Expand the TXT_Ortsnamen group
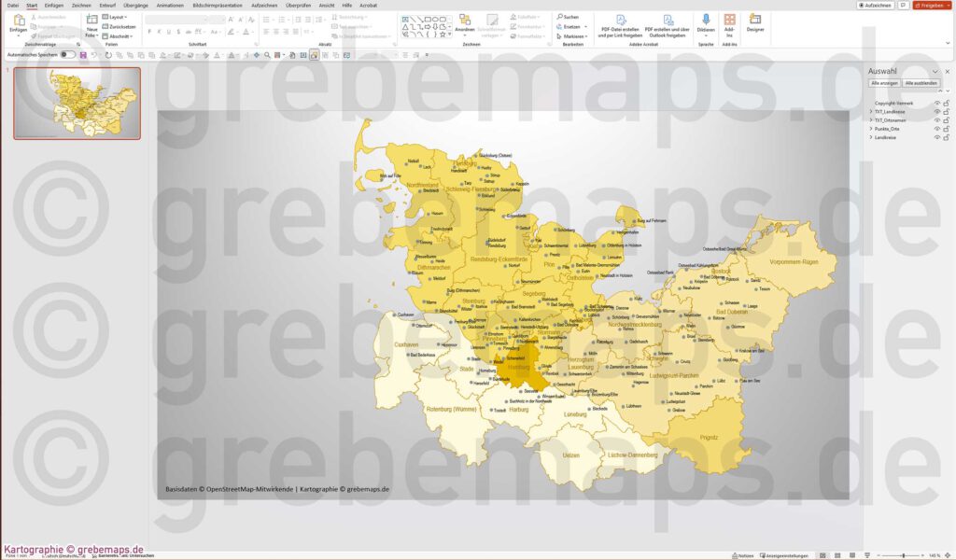 point(871,120)
